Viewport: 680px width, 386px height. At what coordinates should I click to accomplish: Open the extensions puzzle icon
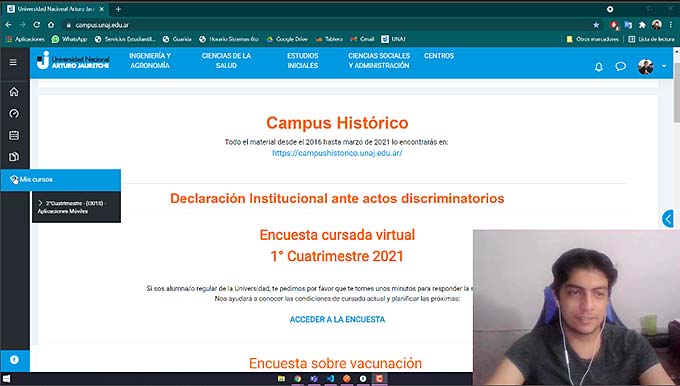[x=642, y=25]
